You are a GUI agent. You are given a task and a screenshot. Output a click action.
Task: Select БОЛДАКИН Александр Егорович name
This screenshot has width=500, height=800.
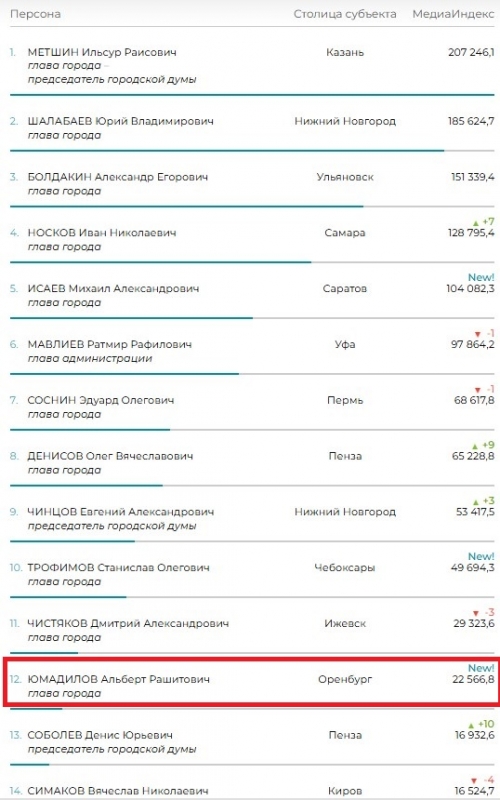tap(118, 177)
